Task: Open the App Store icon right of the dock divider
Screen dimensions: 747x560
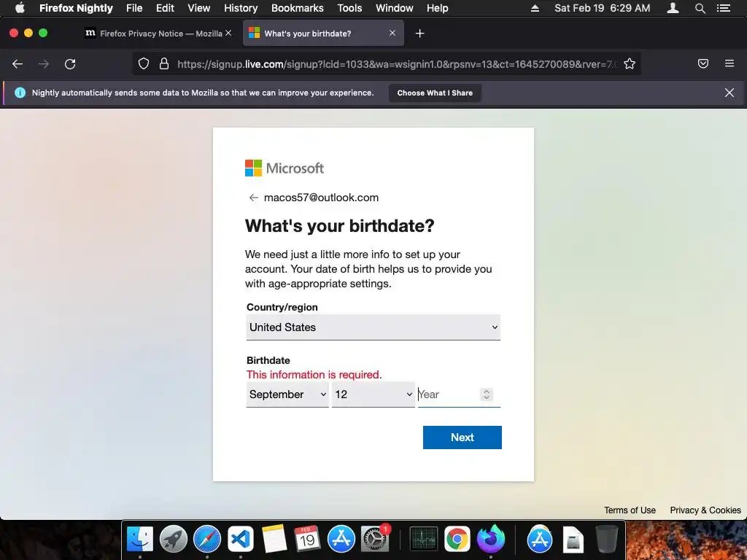Action: (x=540, y=539)
